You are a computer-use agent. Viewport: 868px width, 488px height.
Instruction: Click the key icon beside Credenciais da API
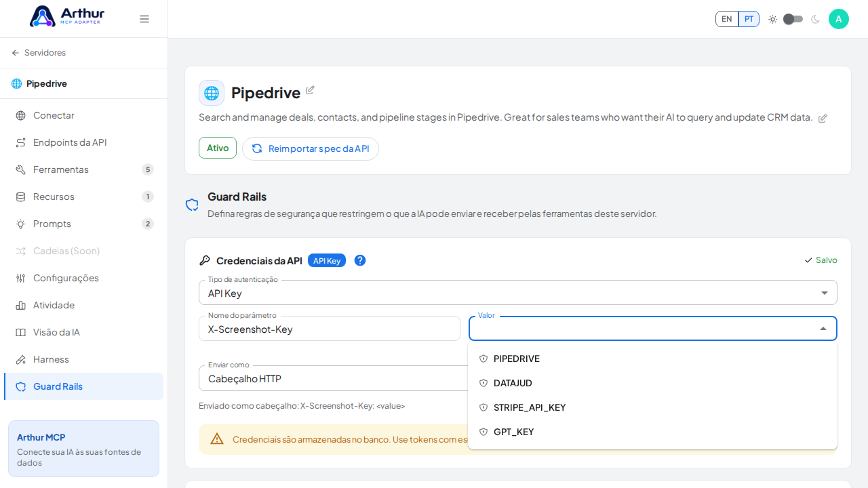click(205, 260)
